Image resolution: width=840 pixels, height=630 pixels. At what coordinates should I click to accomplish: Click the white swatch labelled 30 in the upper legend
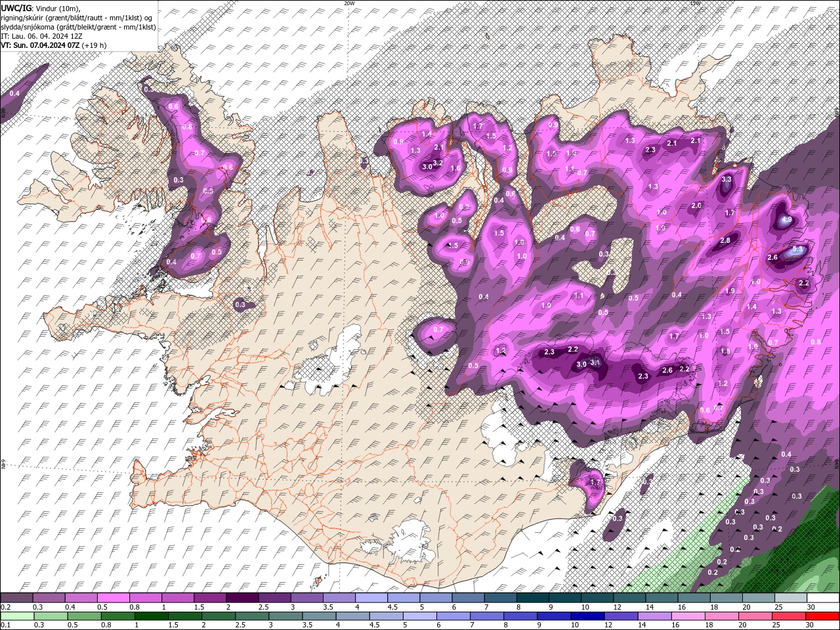pos(823,598)
